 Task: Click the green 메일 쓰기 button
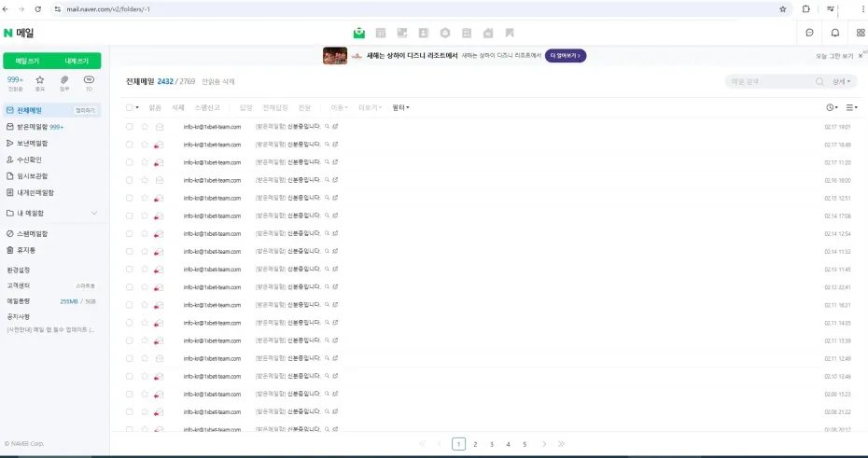pos(28,61)
